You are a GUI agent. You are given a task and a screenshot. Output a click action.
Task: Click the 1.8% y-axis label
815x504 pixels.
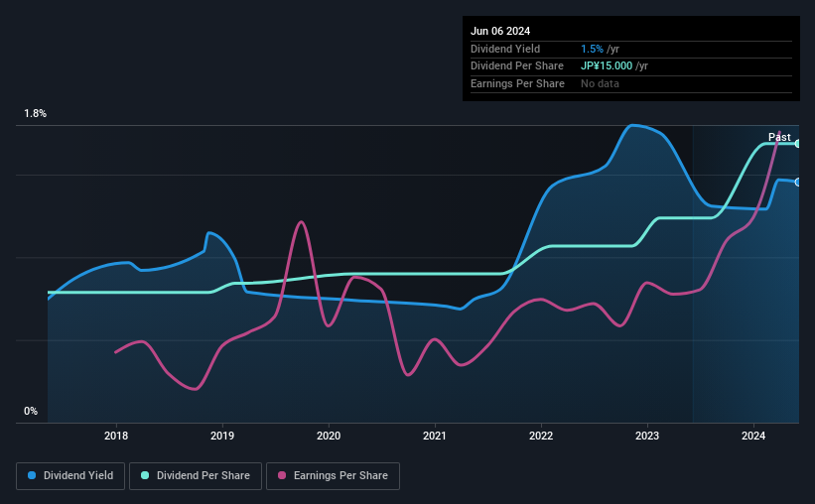point(35,113)
